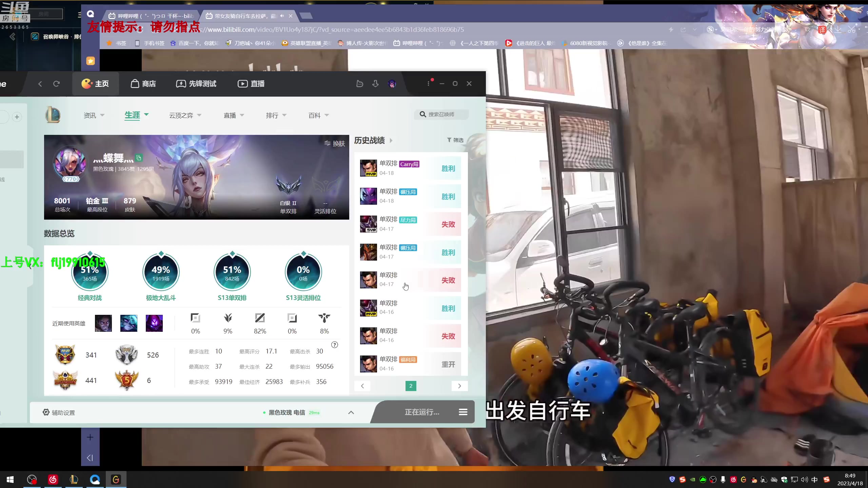
Task: Open the League of Legends taskbar icon
Action: point(74,480)
